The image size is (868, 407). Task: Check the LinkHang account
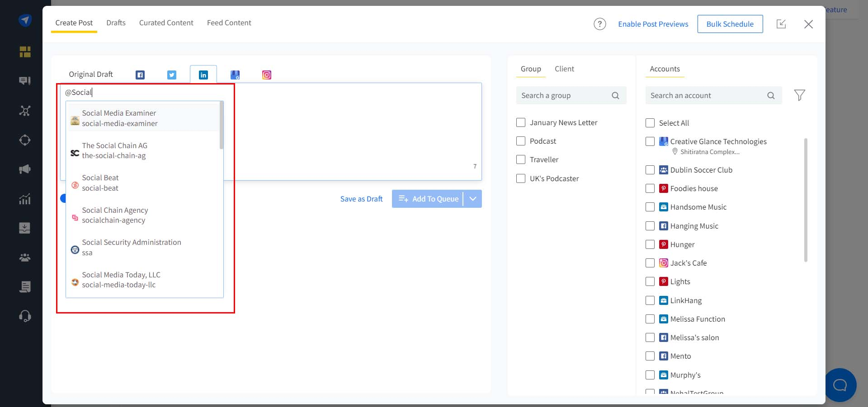[x=650, y=300]
